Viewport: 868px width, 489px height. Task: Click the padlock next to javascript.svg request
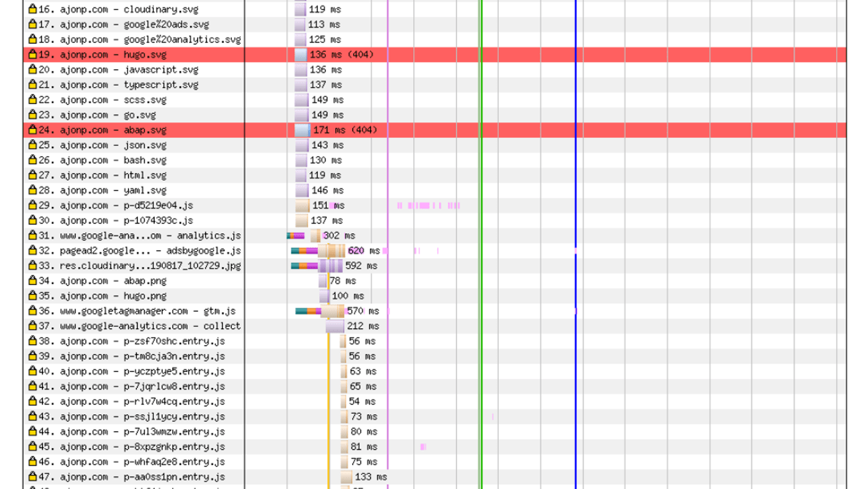pyautogui.click(x=32, y=69)
